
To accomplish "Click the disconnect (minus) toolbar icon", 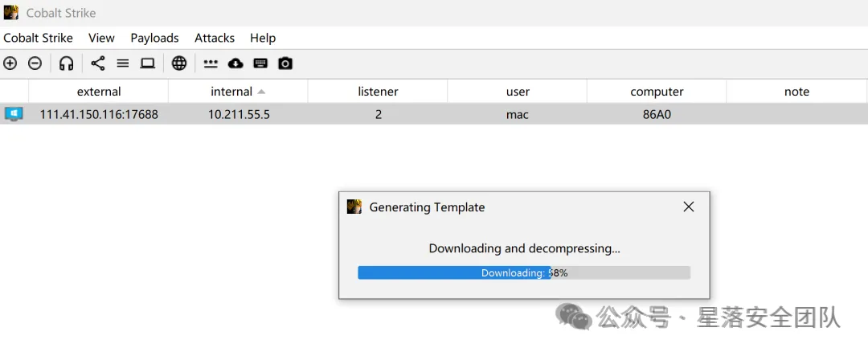I will (x=35, y=63).
